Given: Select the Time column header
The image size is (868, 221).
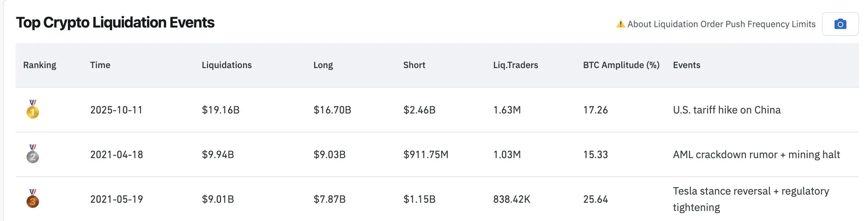Looking at the screenshot, I should (100, 65).
